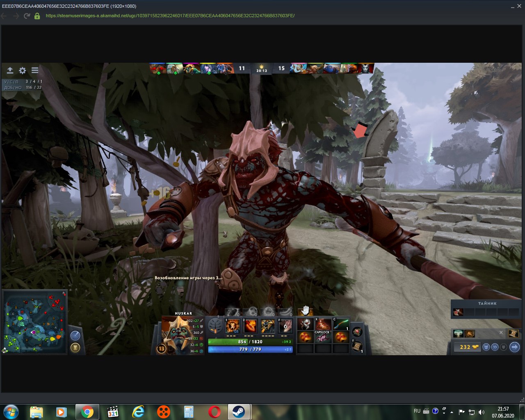This screenshot has width=525, height=420.
Task: Open Opera browser from the taskbar
Action: pos(215,412)
